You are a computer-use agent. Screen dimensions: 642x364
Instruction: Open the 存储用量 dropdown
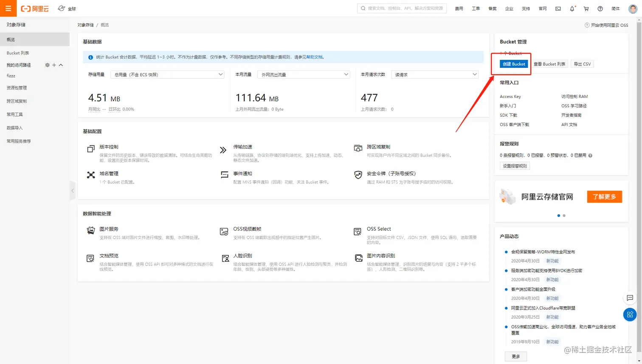pyautogui.click(x=167, y=75)
